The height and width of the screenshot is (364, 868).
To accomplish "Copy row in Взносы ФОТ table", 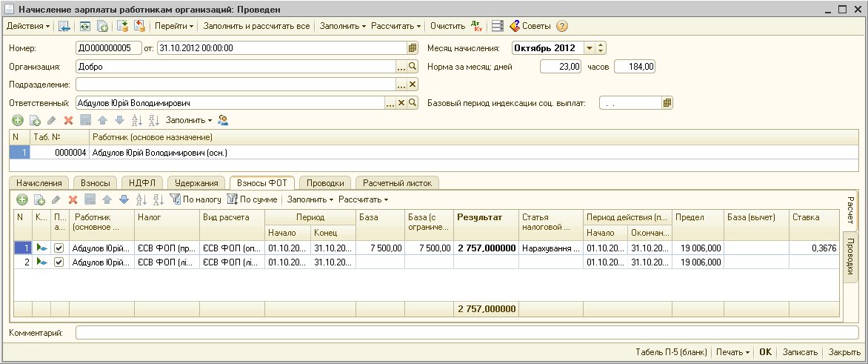I will 39,199.
